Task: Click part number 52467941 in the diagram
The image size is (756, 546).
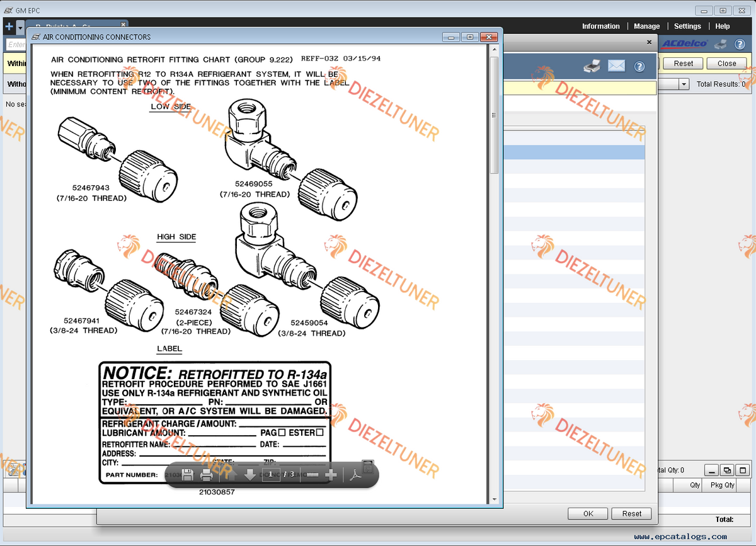Action: click(83, 321)
